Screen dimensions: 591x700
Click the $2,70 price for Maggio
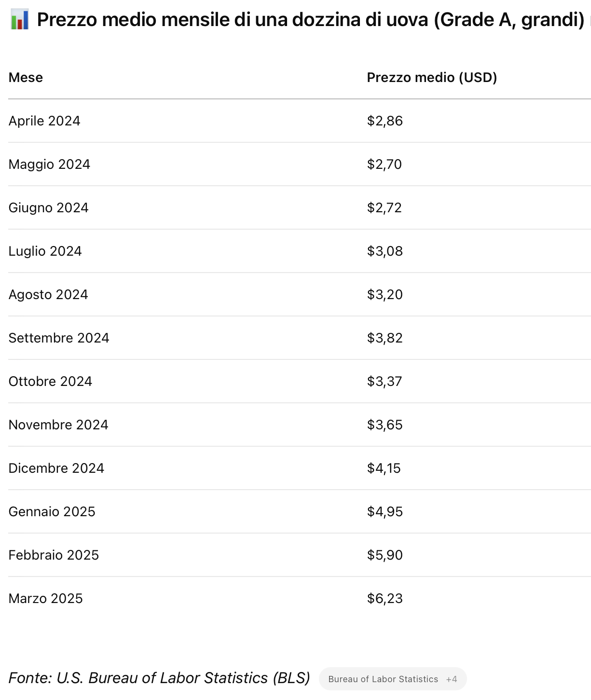(x=385, y=165)
